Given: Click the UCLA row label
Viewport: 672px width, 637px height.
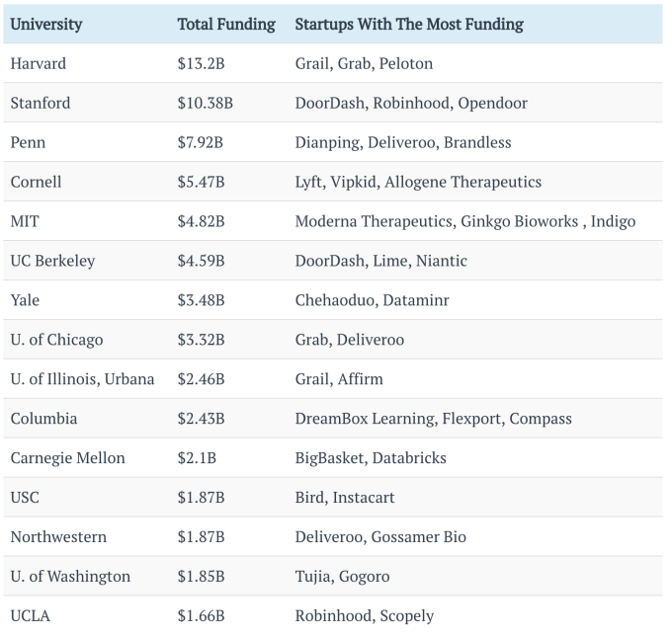Looking at the screenshot, I should pyautogui.click(x=30, y=616).
